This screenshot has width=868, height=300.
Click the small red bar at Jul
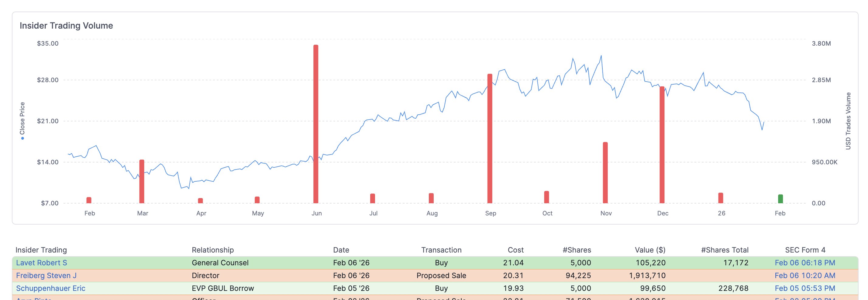(372, 198)
